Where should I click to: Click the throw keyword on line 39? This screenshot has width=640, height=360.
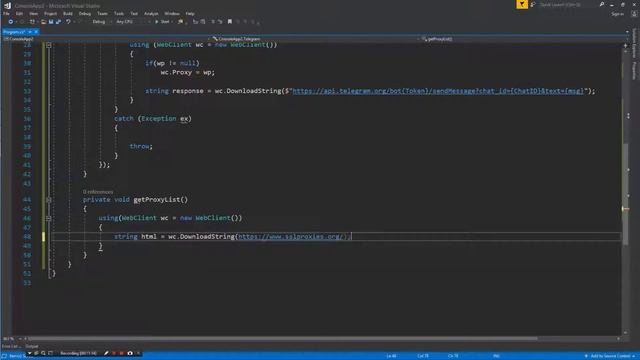pyautogui.click(x=140, y=146)
